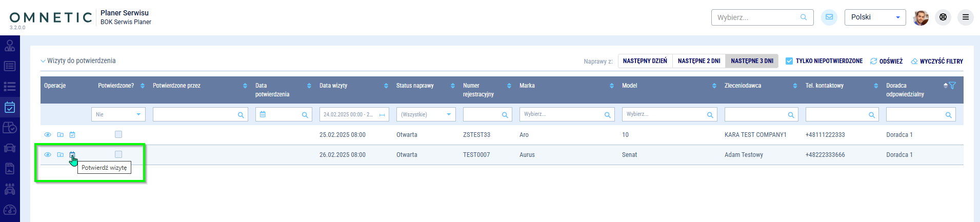This screenshot has height=222, width=980.
Task: Select the Następny dzień tab
Action: (x=645, y=61)
